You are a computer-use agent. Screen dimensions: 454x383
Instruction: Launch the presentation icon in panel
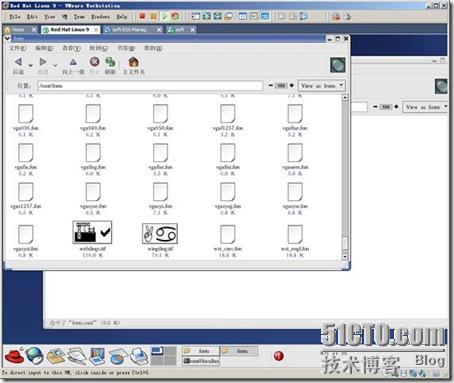click(x=97, y=356)
